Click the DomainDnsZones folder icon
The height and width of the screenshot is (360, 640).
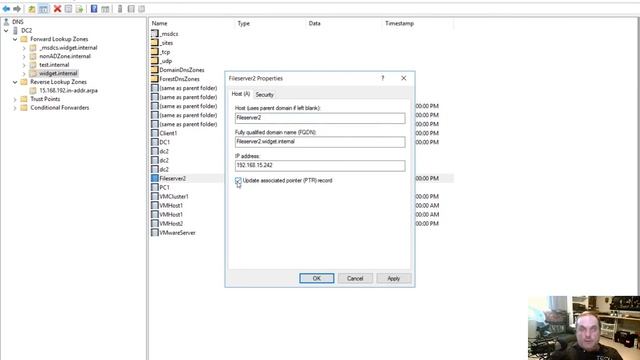point(155,70)
